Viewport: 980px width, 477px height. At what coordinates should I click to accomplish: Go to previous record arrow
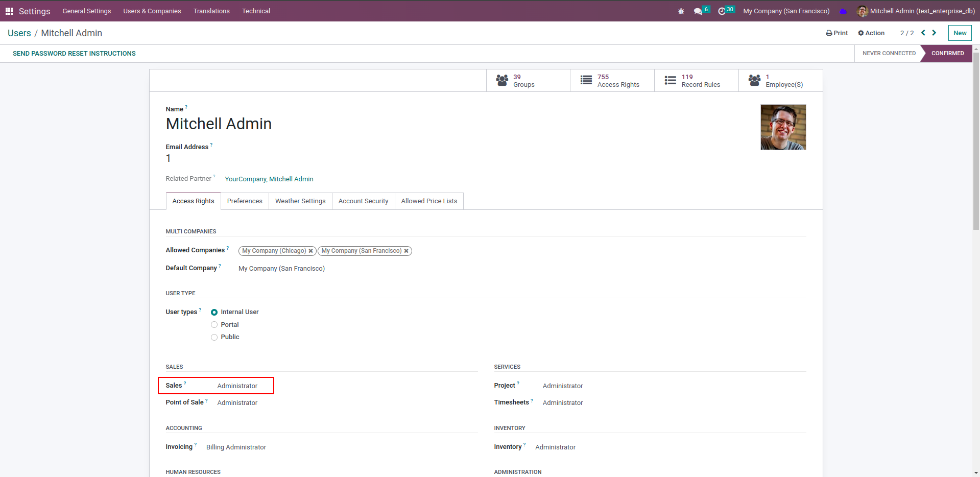[x=923, y=33]
